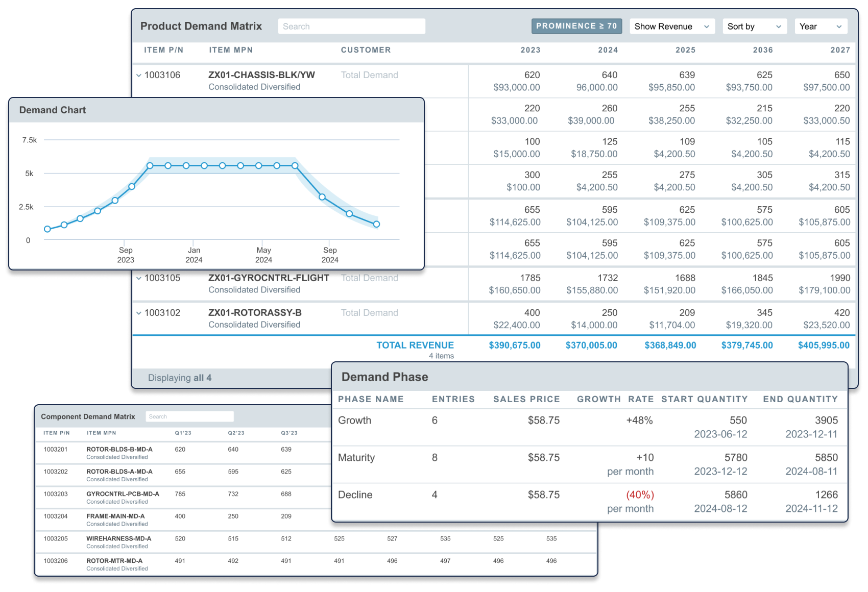Collapse item row 1003102
The width and height of the screenshot is (868, 592).
[139, 313]
